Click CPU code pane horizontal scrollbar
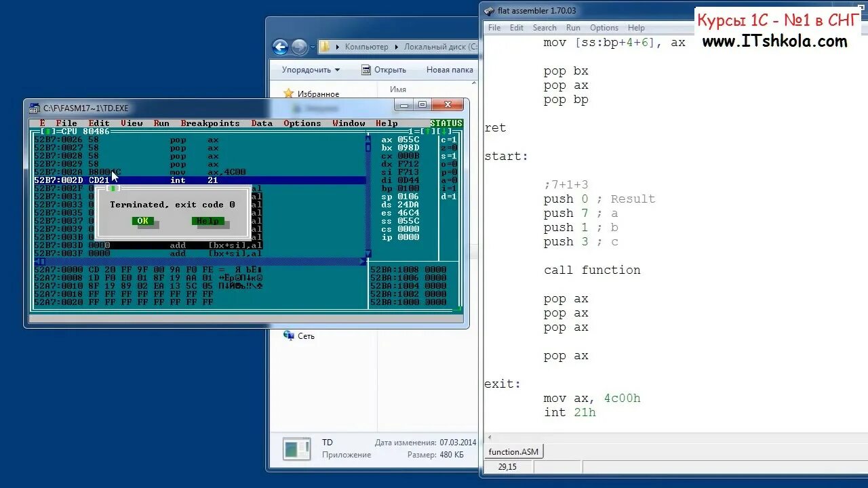868x488 pixels. coord(200,262)
